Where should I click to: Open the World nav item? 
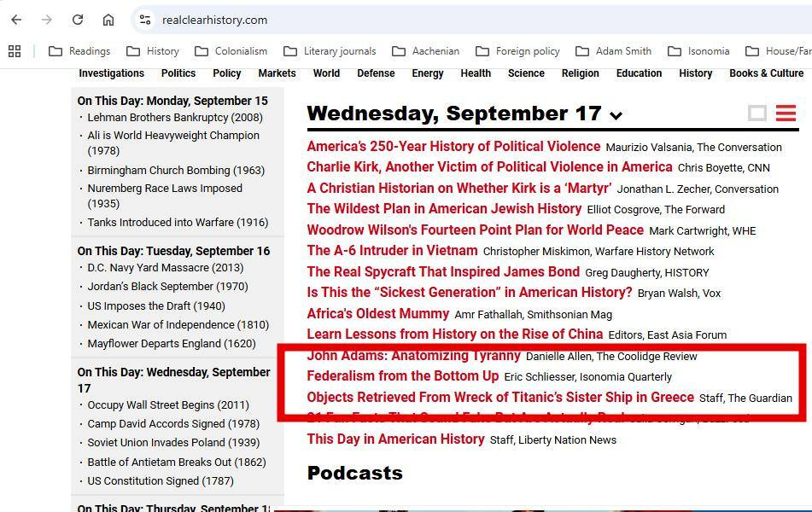326,73
